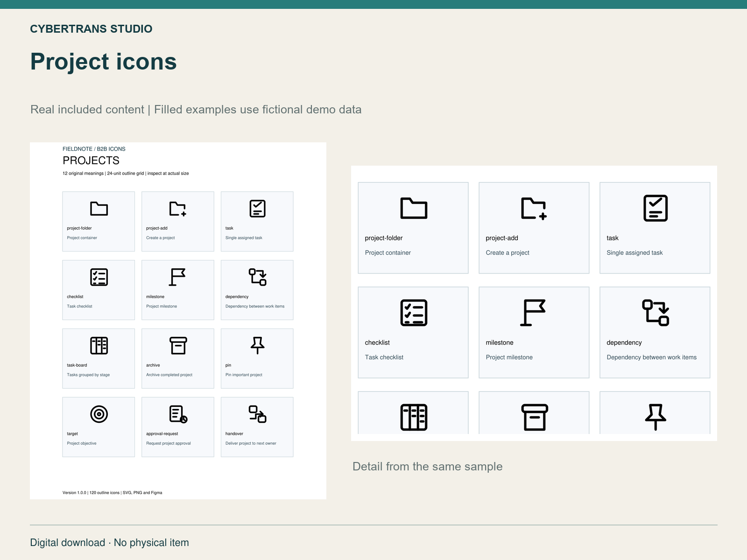Click the small archive box icon in the PROJECTS sheet
Viewport: 747px width, 560px height.
(178, 346)
